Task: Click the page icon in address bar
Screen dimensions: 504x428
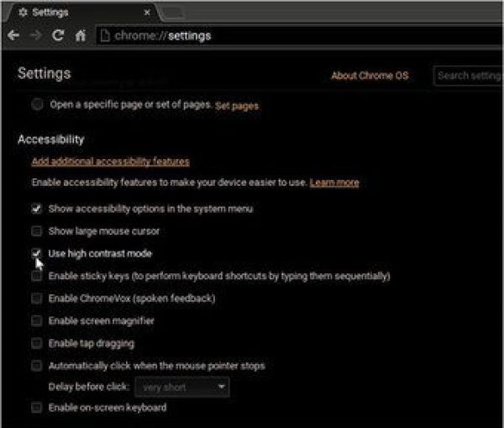Action: [105, 35]
